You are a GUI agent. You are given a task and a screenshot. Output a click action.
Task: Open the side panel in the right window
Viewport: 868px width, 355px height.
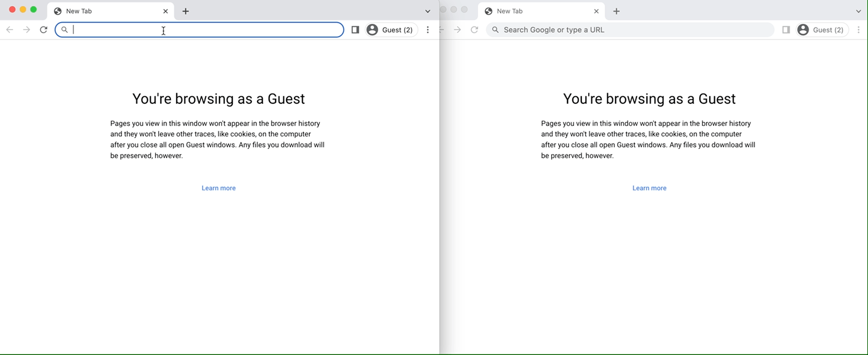786,30
